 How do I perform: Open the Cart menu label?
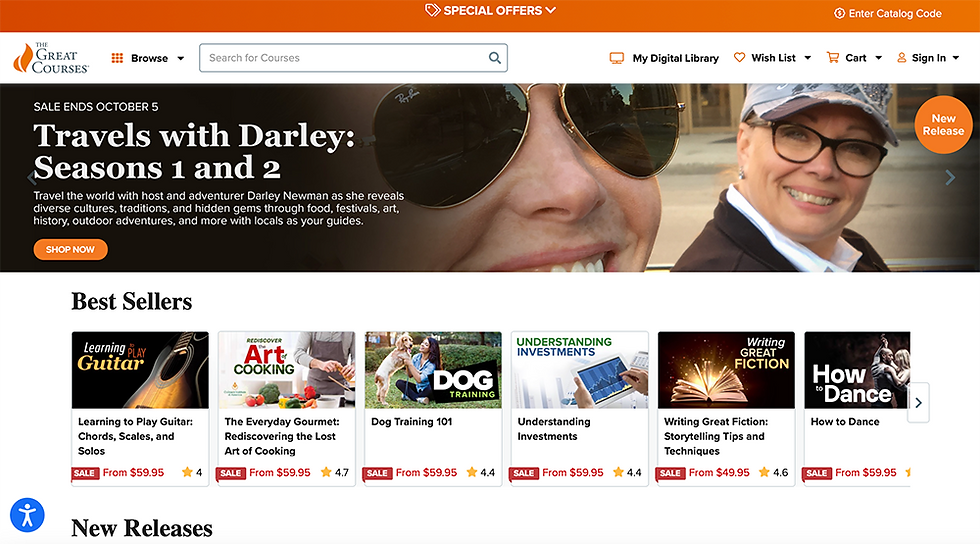coord(856,58)
